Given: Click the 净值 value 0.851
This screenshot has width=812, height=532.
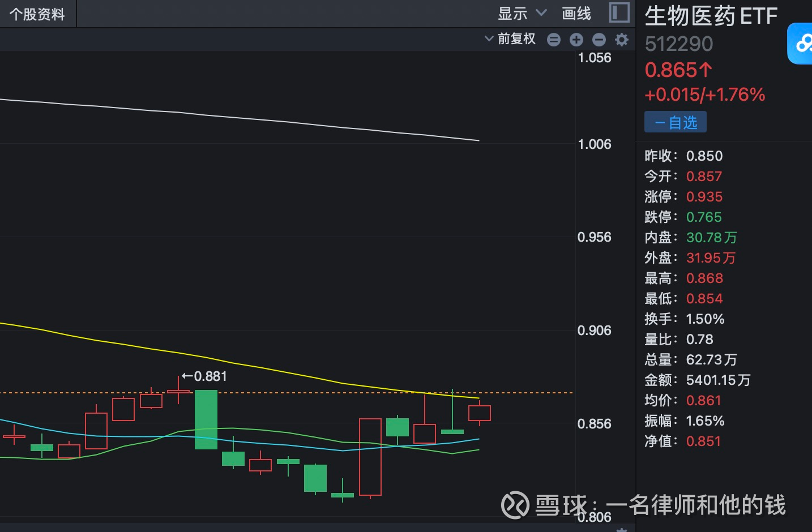Looking at the screenshot, I should pyautogui.click(x=703, y=441).
